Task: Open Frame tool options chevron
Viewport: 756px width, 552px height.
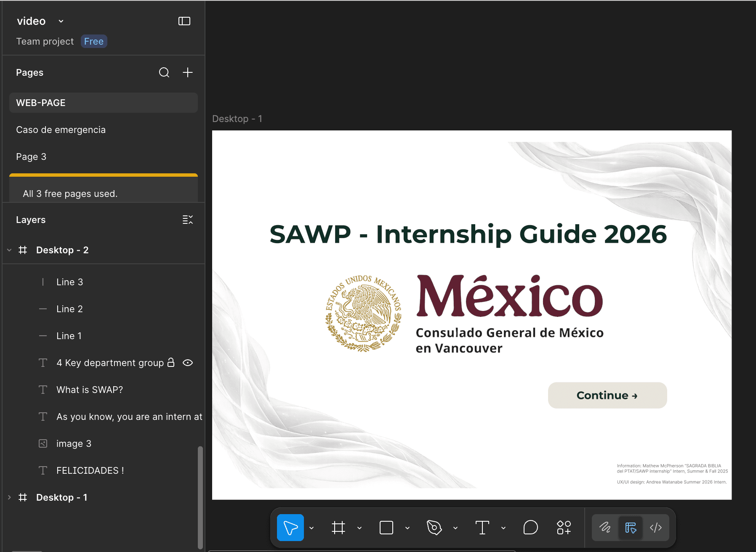Action: point(359,528)
